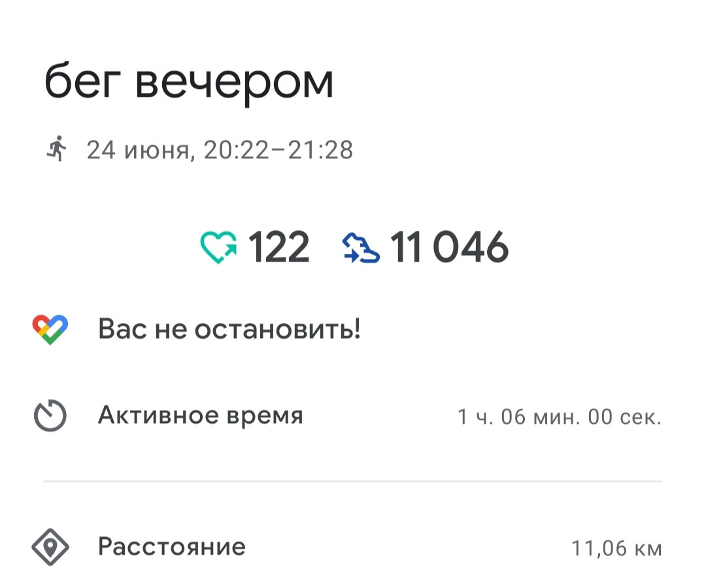The width and height of the screenshot is (706, 588).
Task: Select the Активное время label
Action: coord(201,415)
